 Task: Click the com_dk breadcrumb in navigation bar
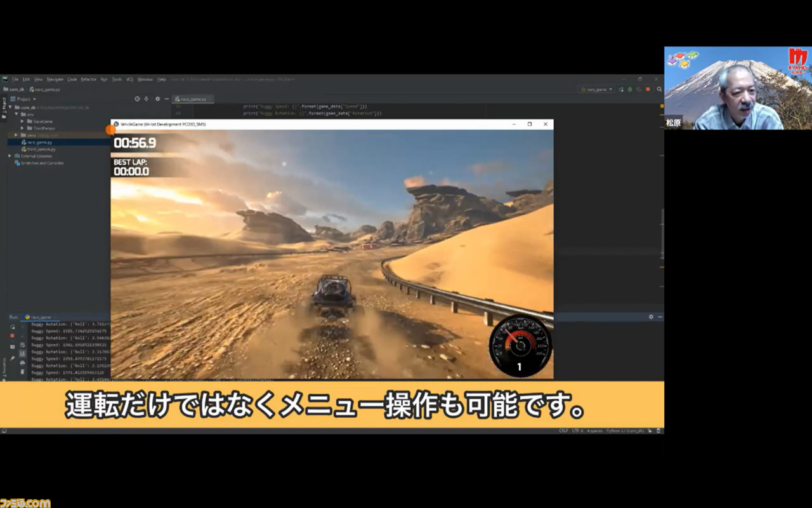tap(15, 90)
